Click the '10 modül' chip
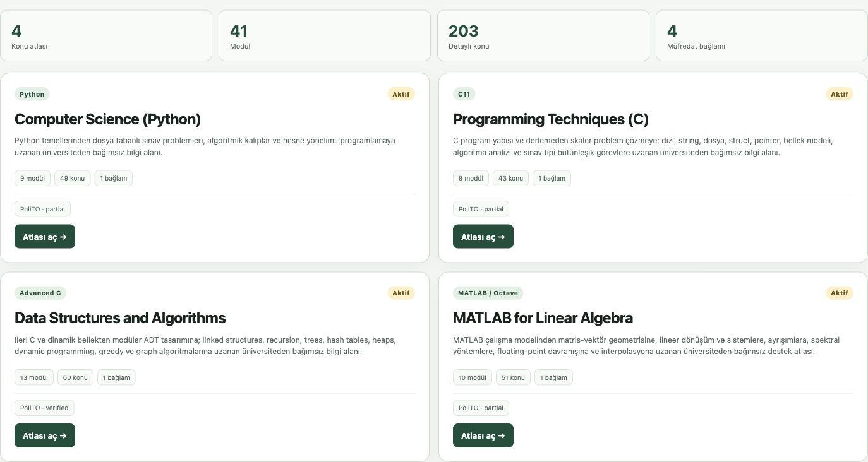The image size is (868, 462). (473, 377)
